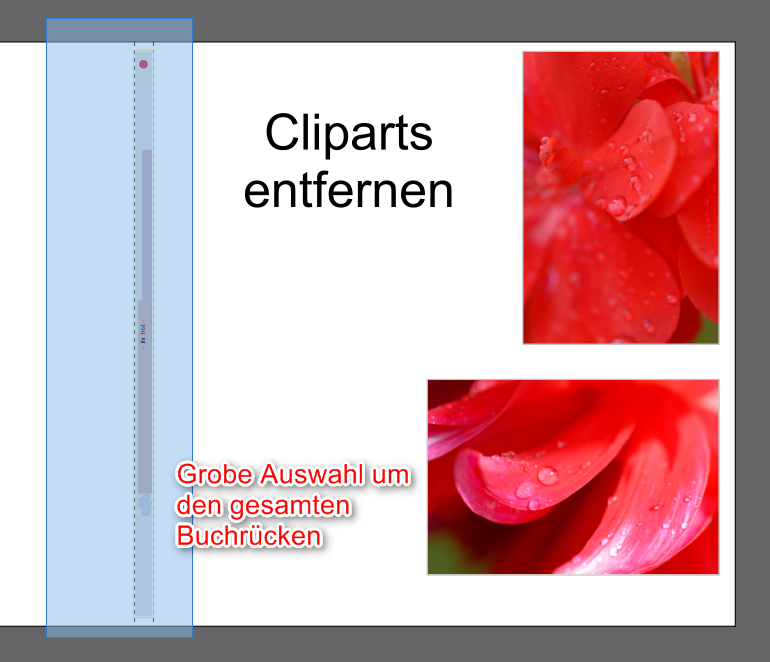Click the 'Ihr Text' spine text field
Screen dimensions: 770x662
pyautogui.click(x=143, y=334)
